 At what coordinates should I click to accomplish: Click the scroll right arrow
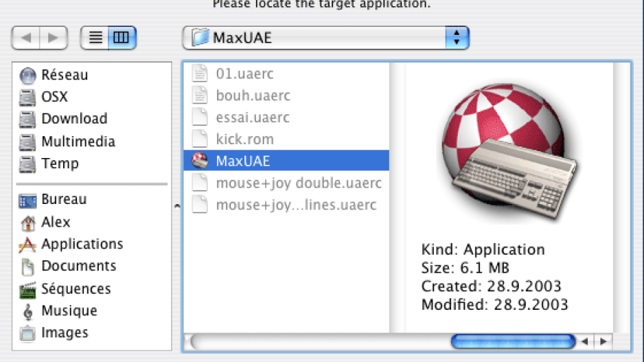pyautogui.click(x=603, y=341)
